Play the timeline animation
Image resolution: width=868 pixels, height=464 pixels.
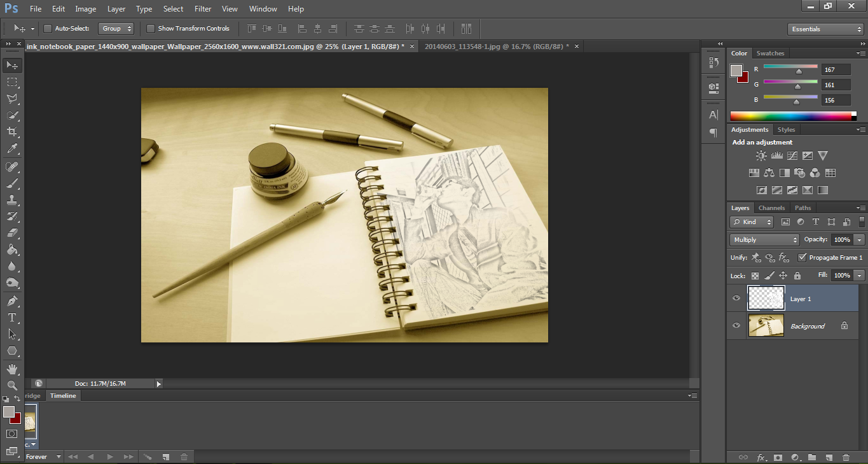[x=109, y=457]
